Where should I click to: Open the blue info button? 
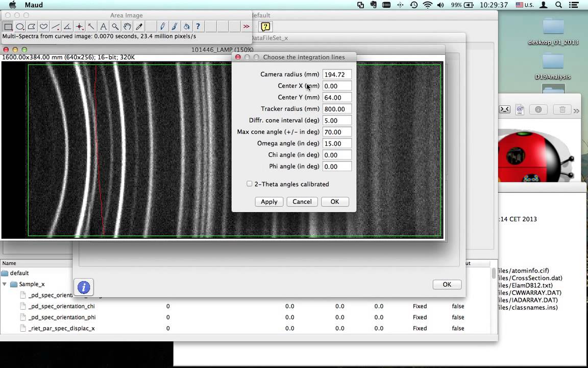point(84,287)
